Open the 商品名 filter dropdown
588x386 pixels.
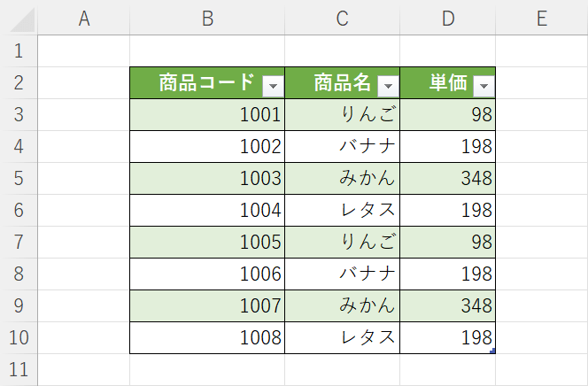pyautogui.click(x=388, y=86)
